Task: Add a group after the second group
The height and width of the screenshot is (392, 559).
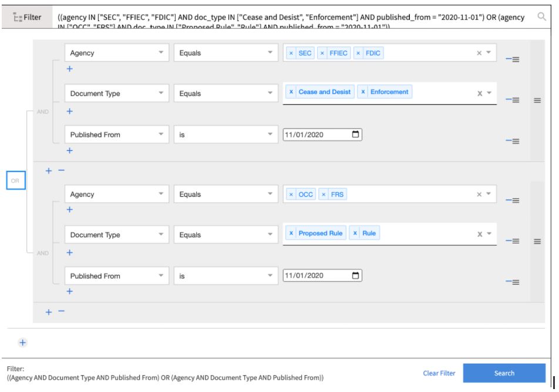Action: 49,312
